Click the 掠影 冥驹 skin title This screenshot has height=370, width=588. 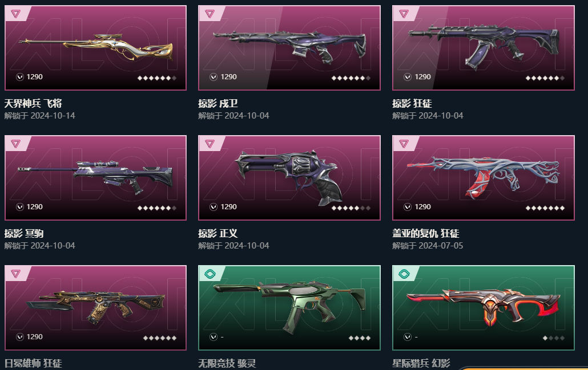[24, 233]
